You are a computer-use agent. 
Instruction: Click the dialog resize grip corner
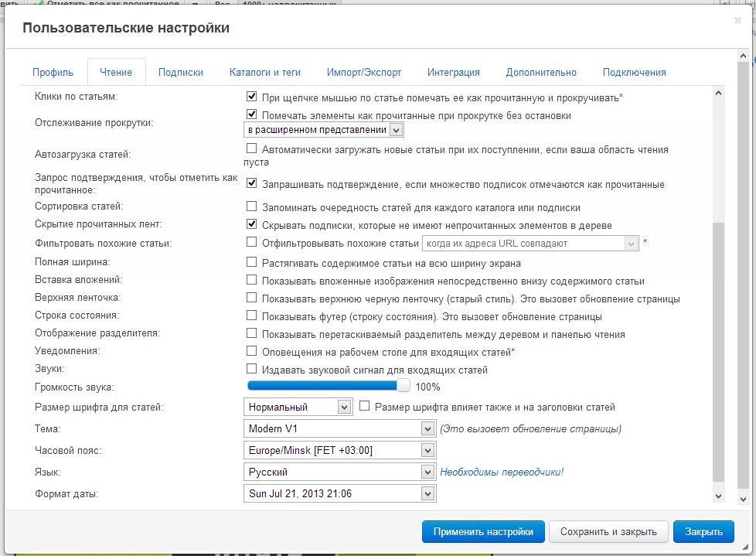click(x=745, y=547)
